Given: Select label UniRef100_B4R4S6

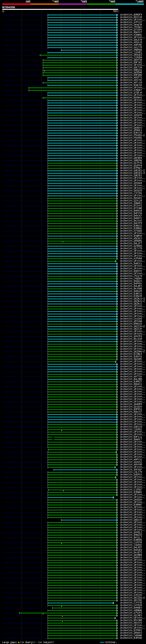Looking at the screenshot, I should point(131,211).
